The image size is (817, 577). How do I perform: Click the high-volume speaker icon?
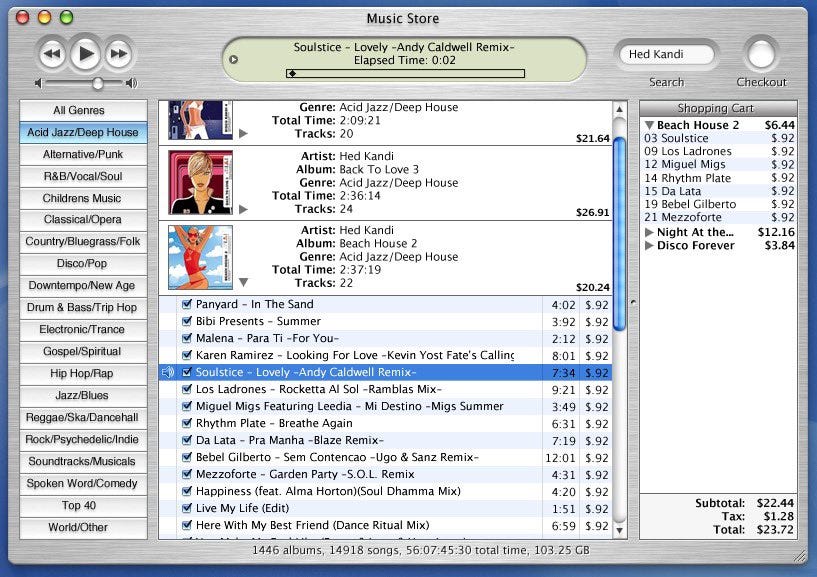132,83
